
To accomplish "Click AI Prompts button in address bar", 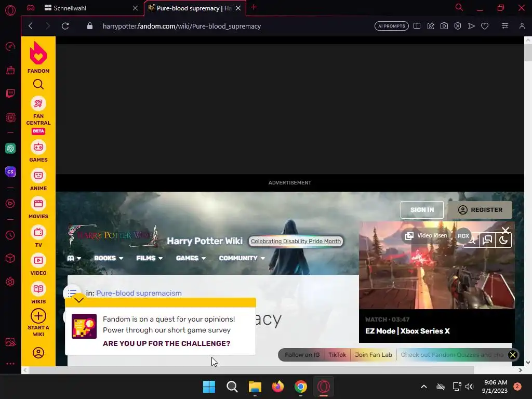I will 392,26.
